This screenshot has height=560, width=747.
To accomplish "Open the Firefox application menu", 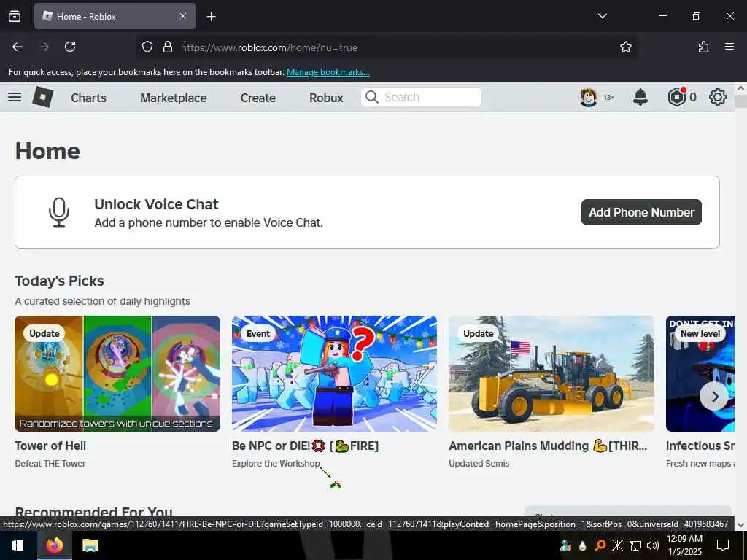I will point(729,47).
